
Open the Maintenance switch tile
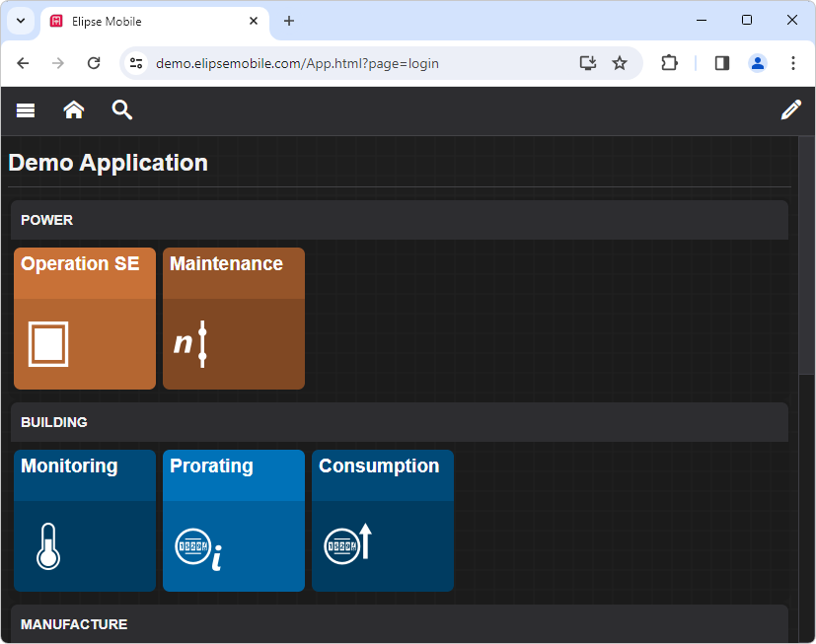[x=234, y=319]
